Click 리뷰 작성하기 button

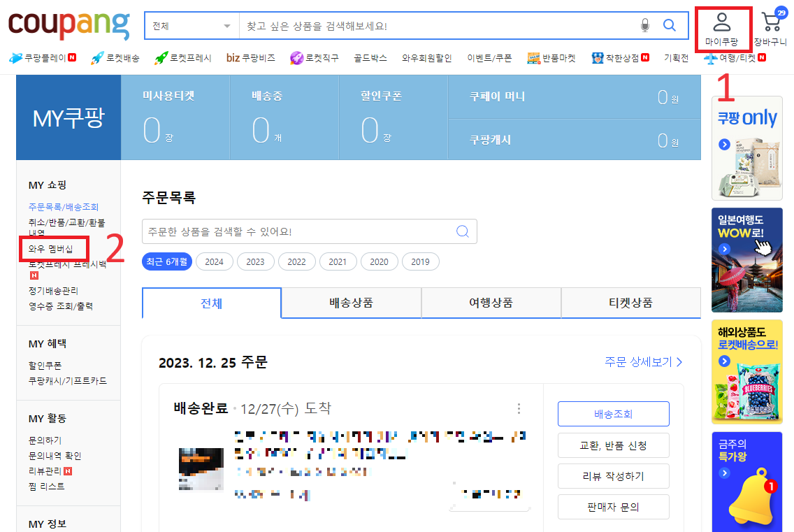tap(613, 476)
